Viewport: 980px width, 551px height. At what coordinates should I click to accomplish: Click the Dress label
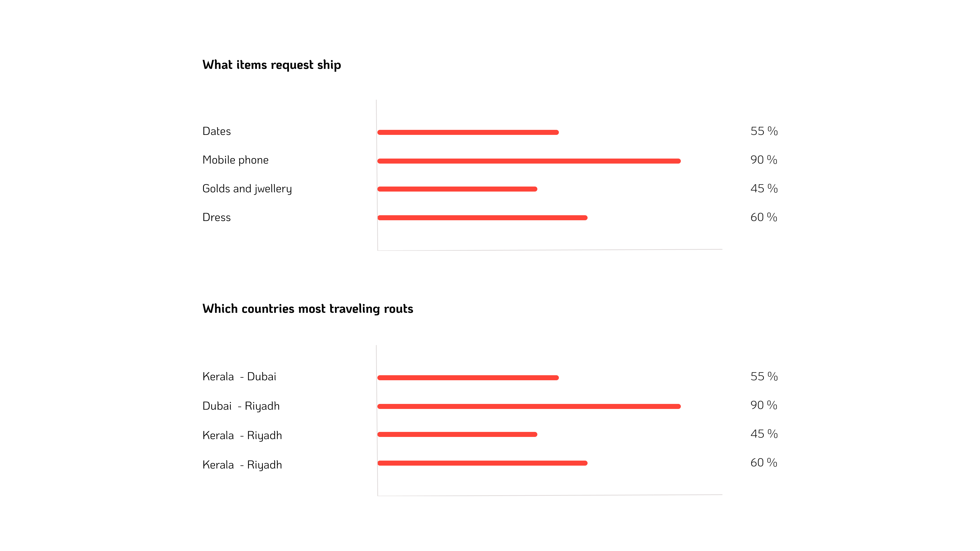click(216, 217)
